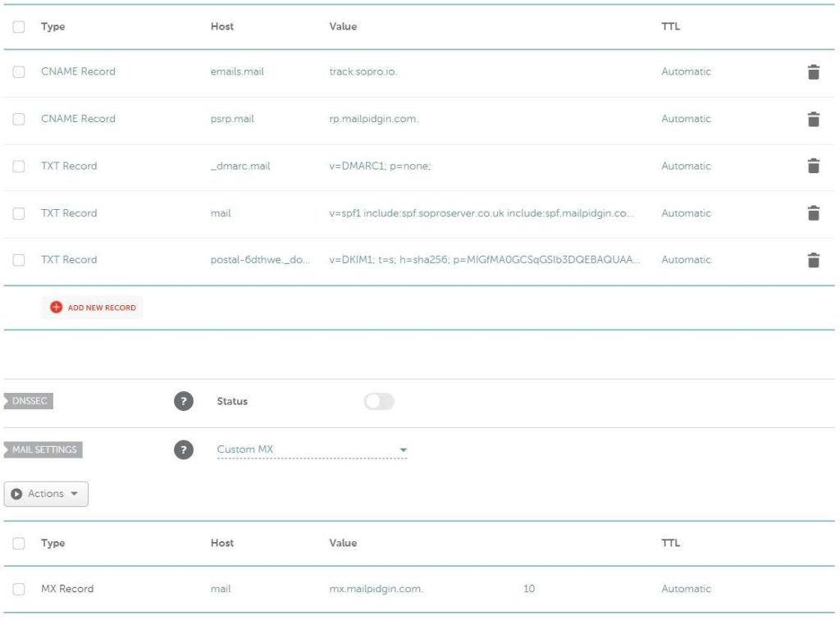Image resolution: width=840 pixels, height=620 pixels.
Task: Open DNSSEC help question mark icon
Action: pyautogui.click(x=184, y=402)
